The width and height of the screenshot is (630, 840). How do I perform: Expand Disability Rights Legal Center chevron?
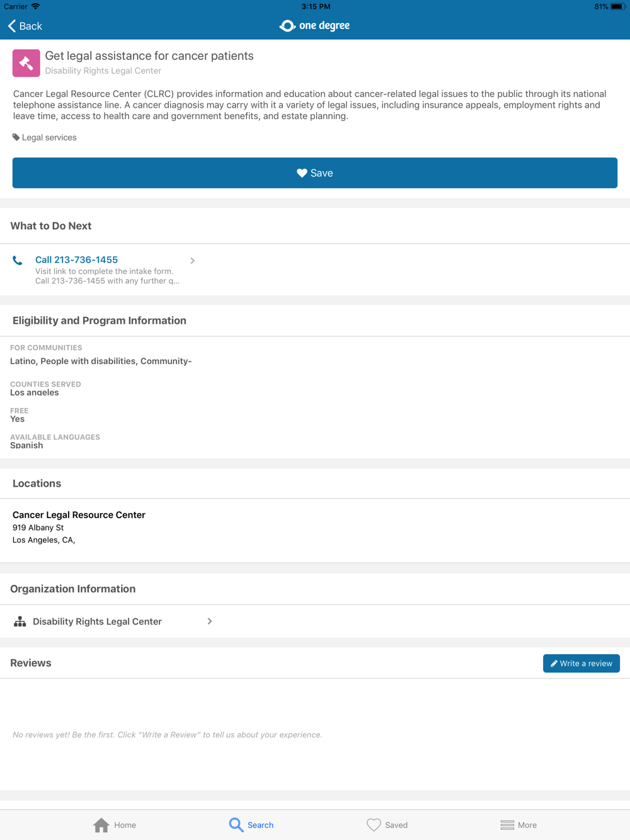(x=210, y=621)
